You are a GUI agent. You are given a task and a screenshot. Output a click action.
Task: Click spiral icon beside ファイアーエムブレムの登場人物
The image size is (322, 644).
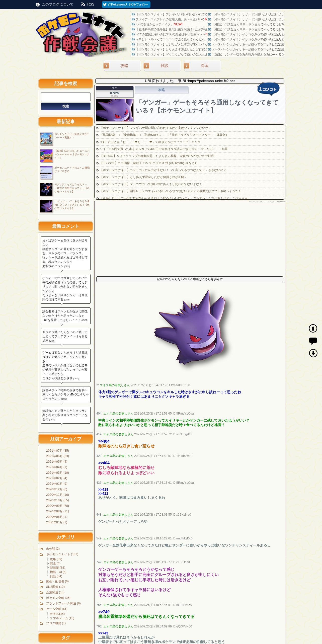coord(133,19)
